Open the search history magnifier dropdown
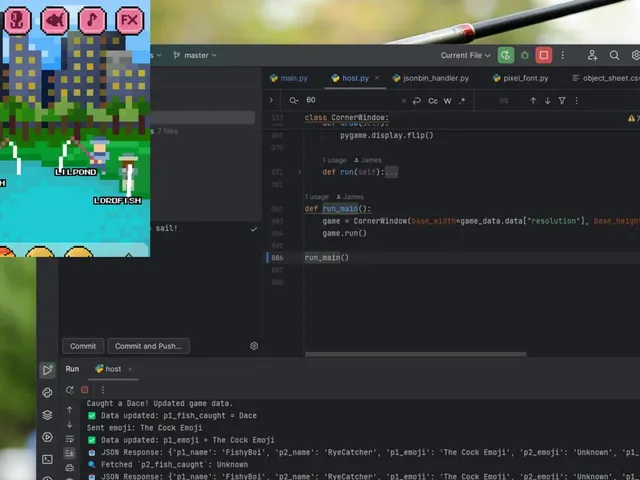Viewport: 640px width, 480px height. [293, 100]
